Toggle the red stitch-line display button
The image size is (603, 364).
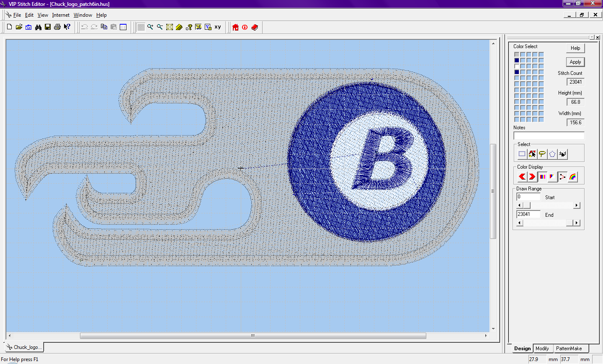pos(562,177)
